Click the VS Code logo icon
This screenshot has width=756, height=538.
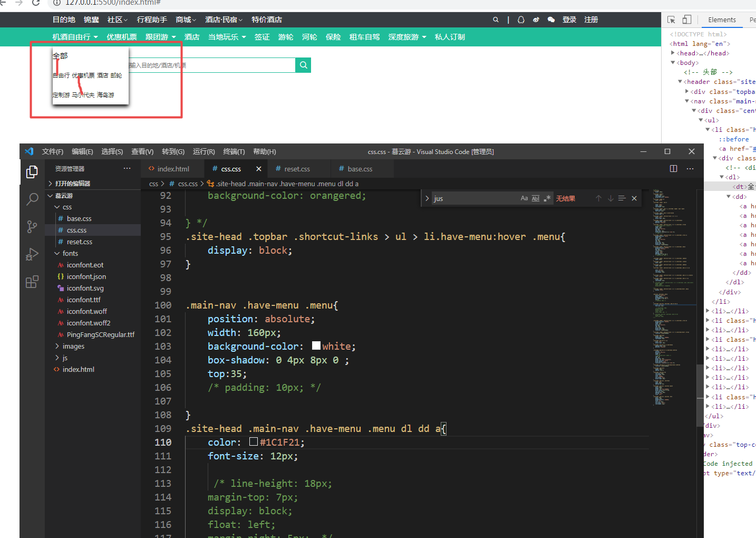click(29, 151)
